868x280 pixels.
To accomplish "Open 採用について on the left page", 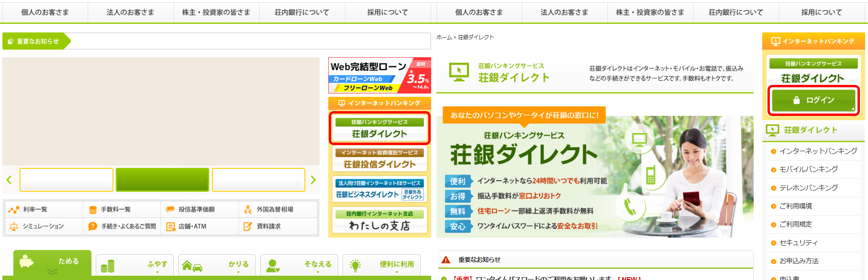I will point(388,12).
